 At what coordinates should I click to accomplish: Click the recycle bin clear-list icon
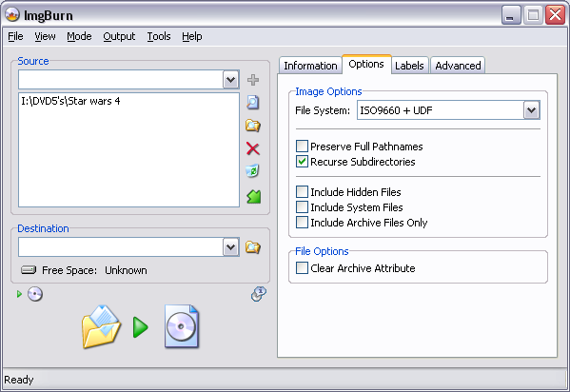pos(253,171)
